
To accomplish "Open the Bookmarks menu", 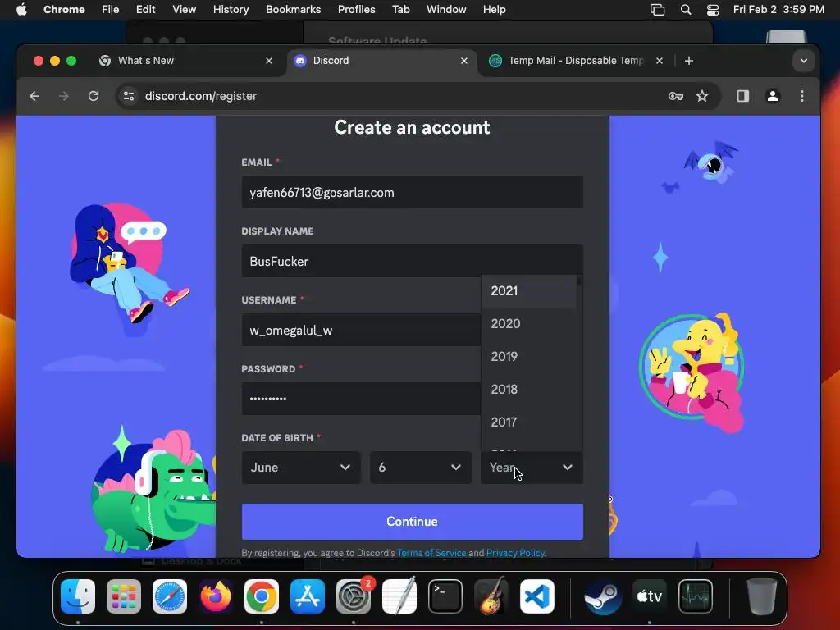I will point(293,10).
